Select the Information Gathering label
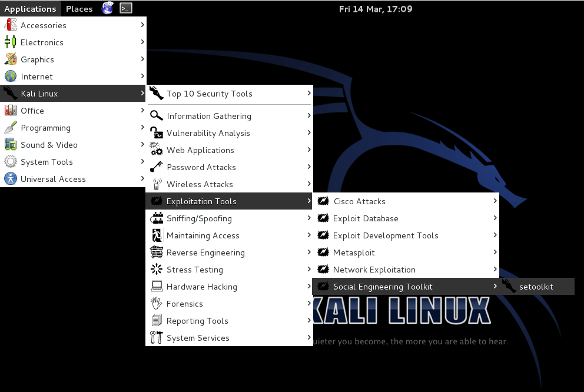 pyautogui.click(x=209, y=116)
